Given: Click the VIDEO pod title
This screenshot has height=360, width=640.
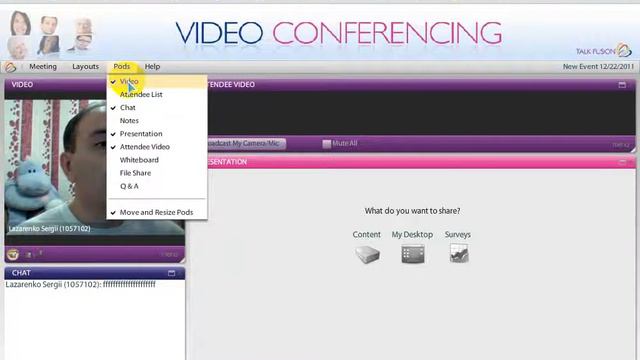Looking at the screenshot, I should pyautogui.click(x=22, y=84).
